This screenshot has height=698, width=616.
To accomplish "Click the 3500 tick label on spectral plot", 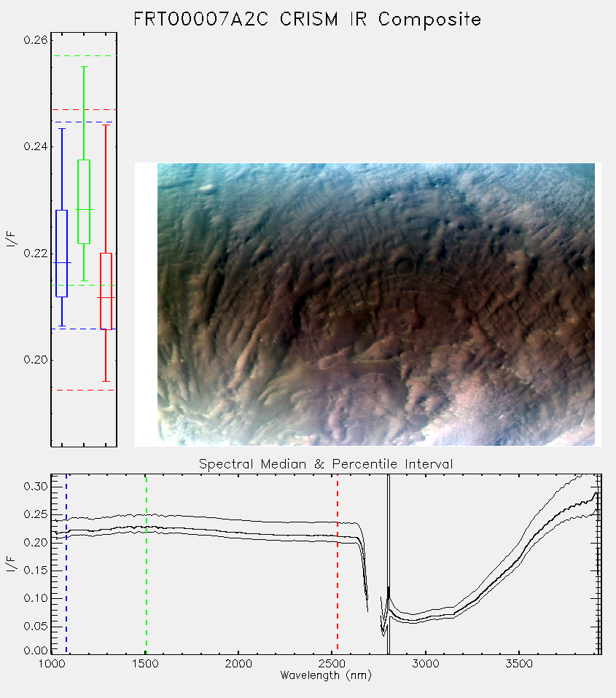I will 519,664.
